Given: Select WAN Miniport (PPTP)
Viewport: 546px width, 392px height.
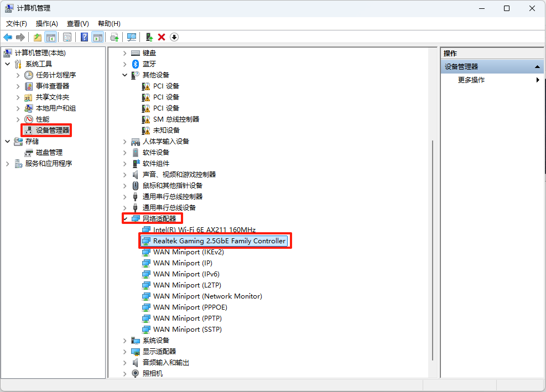Looking at the screenshot, I should pos(188,318).
